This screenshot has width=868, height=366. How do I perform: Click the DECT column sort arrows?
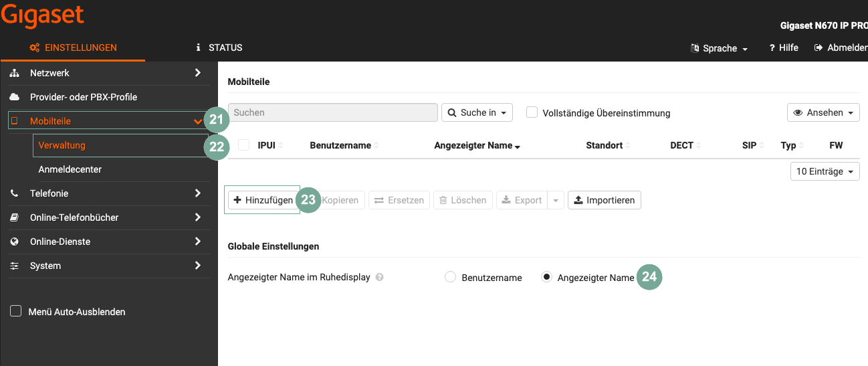(x=699, y=145)
